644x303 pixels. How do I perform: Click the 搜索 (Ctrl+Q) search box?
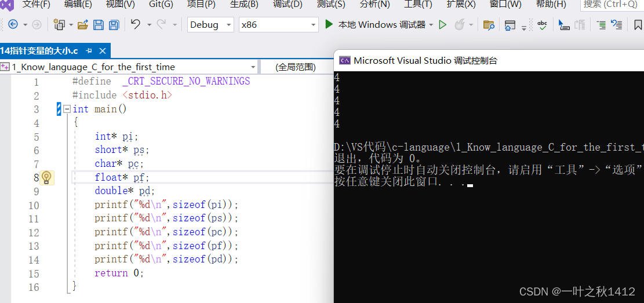pos(612,5)
